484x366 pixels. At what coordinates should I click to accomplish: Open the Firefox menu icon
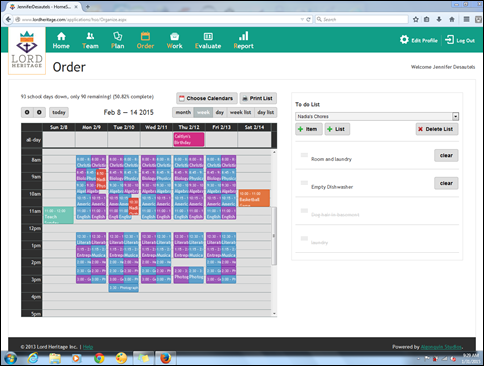point(467,19)
